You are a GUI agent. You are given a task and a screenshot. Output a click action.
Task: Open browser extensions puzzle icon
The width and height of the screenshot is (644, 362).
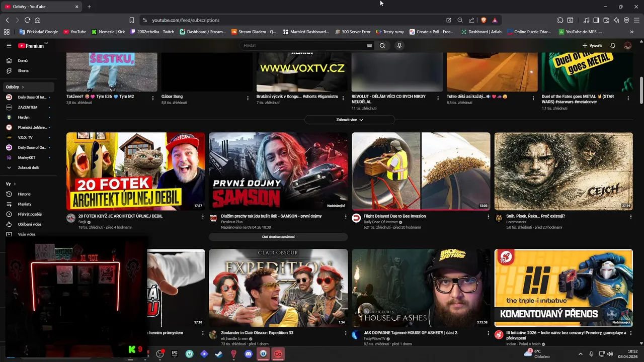(x=560, y=20)
